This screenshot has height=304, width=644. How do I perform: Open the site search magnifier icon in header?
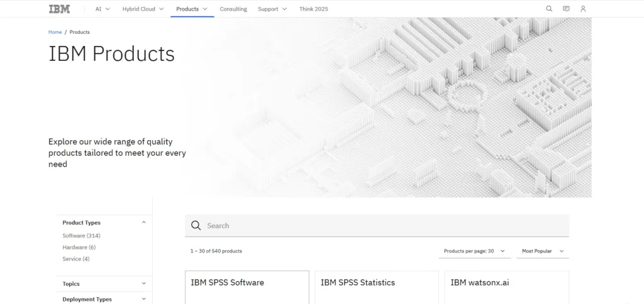click(x=549, y=9)
